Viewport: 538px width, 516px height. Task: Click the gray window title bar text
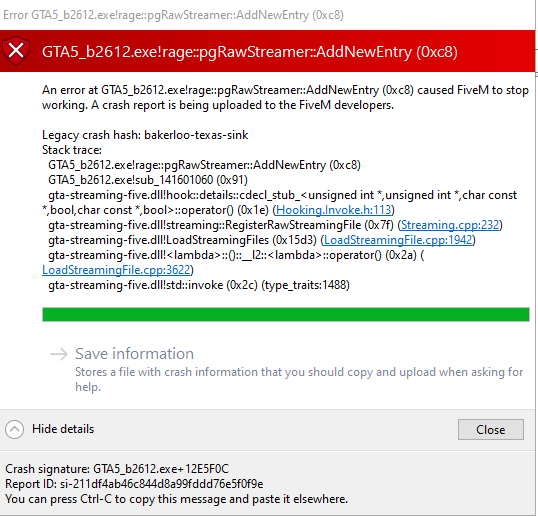(173, 15)
